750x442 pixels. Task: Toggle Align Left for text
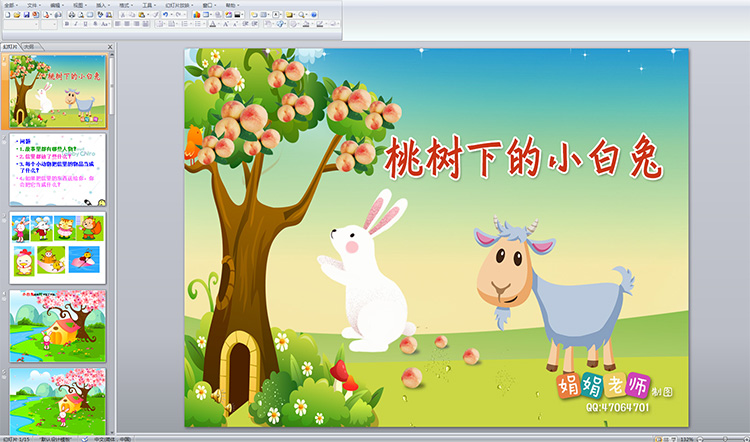tap(118, 24)
